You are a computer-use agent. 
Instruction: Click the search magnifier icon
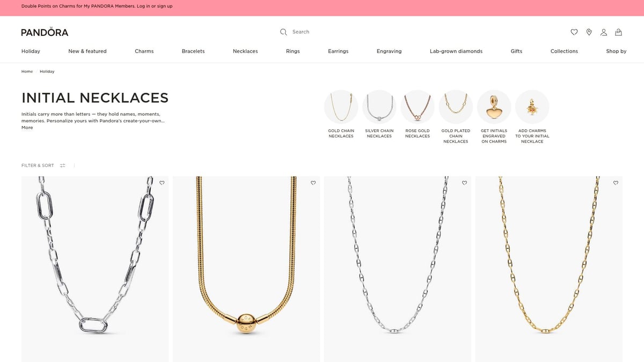point(283,32)
